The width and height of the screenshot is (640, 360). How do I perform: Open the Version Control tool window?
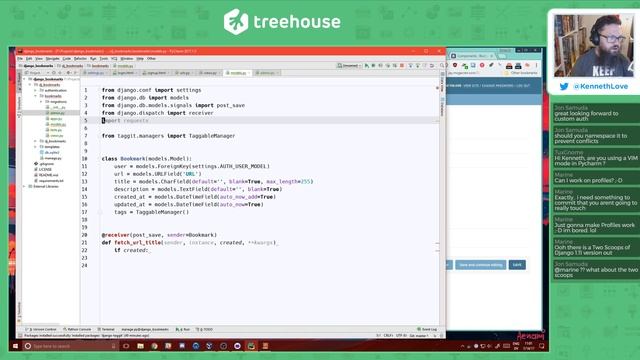(x=41, y=329)
